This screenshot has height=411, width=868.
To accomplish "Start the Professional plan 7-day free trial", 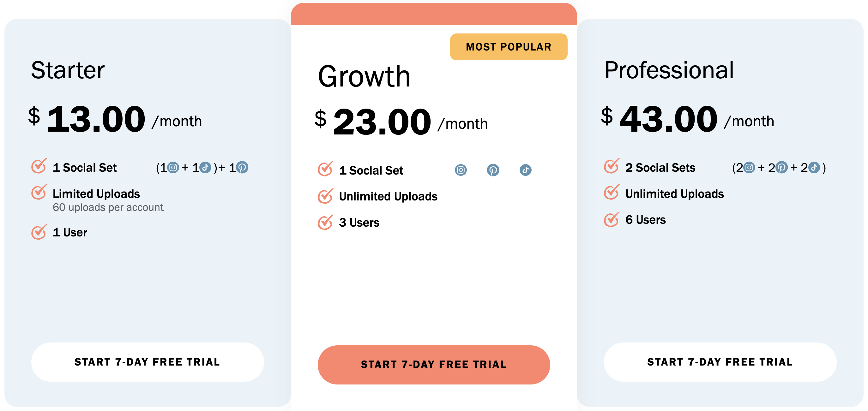I will pyautogui.click(x=720, y=362).
